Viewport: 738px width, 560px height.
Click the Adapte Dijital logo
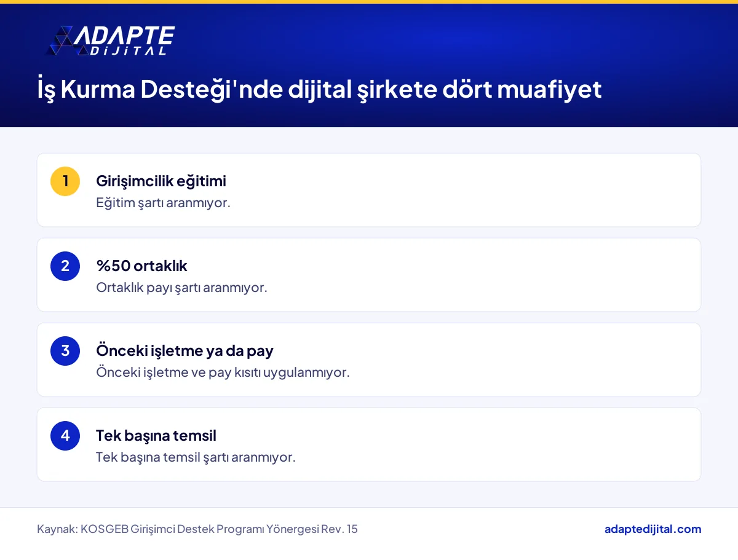click(x=111, y=41)
